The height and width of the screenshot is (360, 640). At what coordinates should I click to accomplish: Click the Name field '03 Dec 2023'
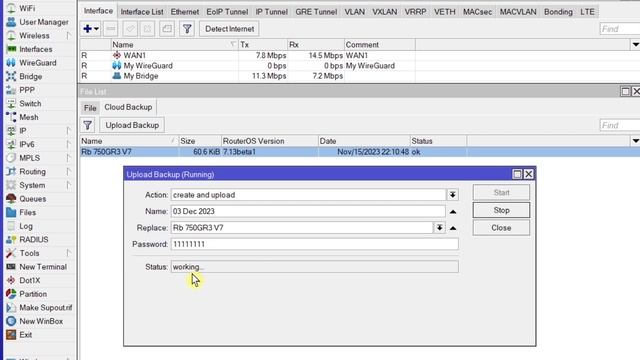pyautogui.click(x=308, y=211)
